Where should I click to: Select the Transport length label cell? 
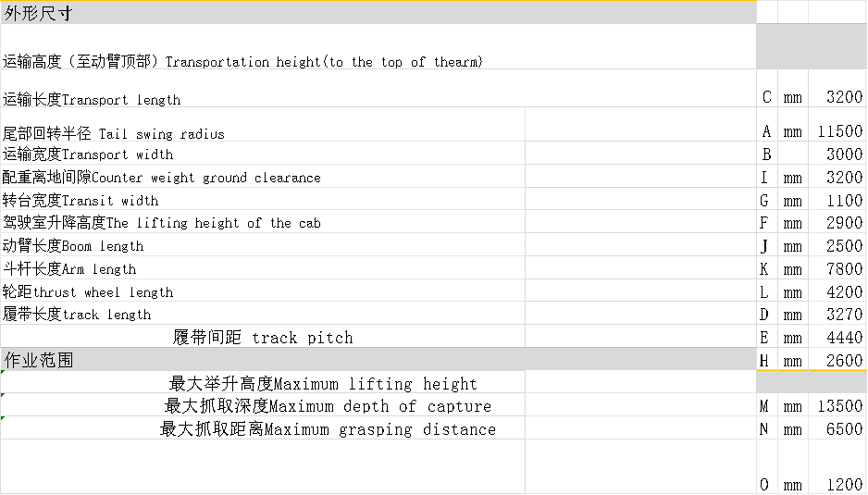pyautogui.click(x=92, y=99)
